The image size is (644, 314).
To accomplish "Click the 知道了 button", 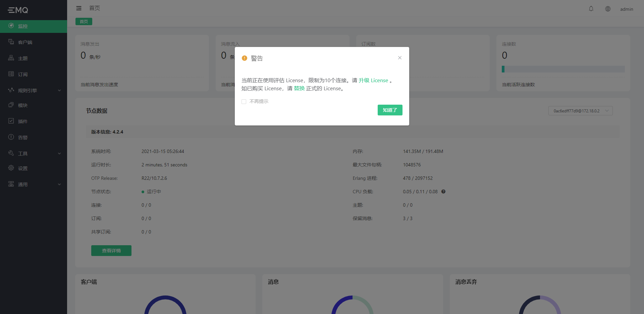I will pyautogui.click(x=390, y=110).
